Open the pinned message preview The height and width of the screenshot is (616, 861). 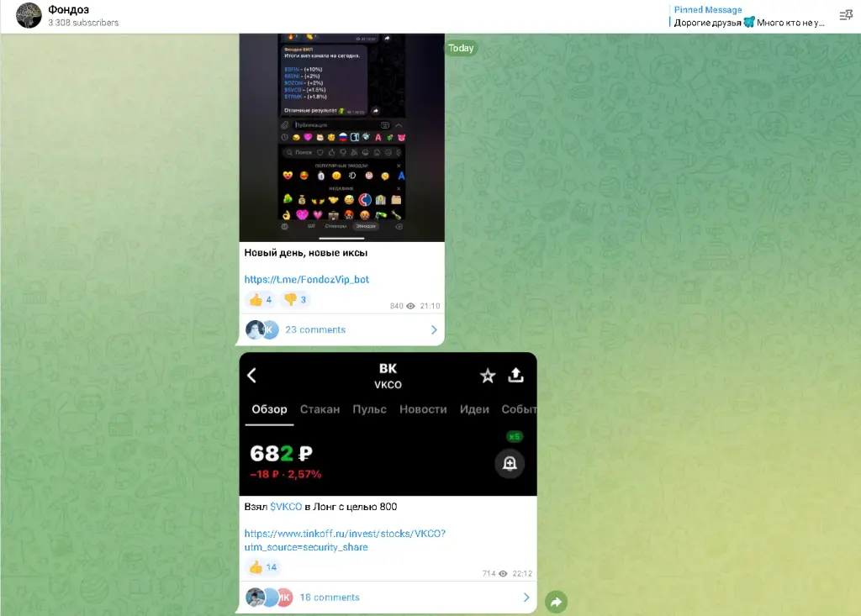pyautogui.click(x=749, y=16)
